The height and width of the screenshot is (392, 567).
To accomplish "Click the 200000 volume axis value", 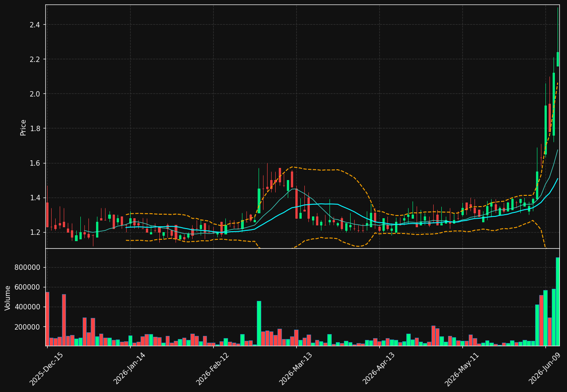I will point(28,327).
